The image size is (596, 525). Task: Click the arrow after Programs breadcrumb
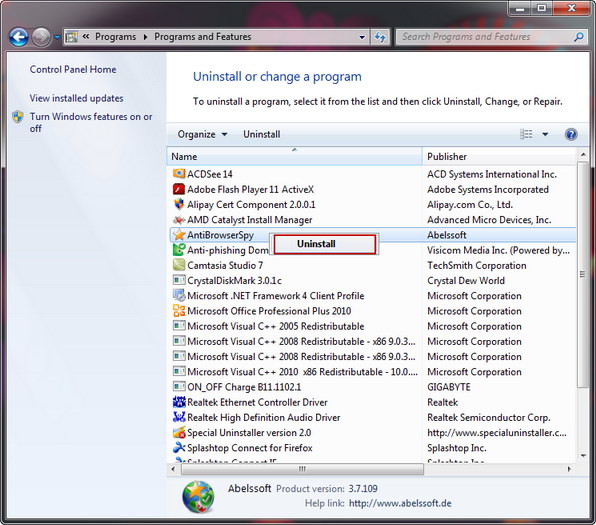(145, 37)
